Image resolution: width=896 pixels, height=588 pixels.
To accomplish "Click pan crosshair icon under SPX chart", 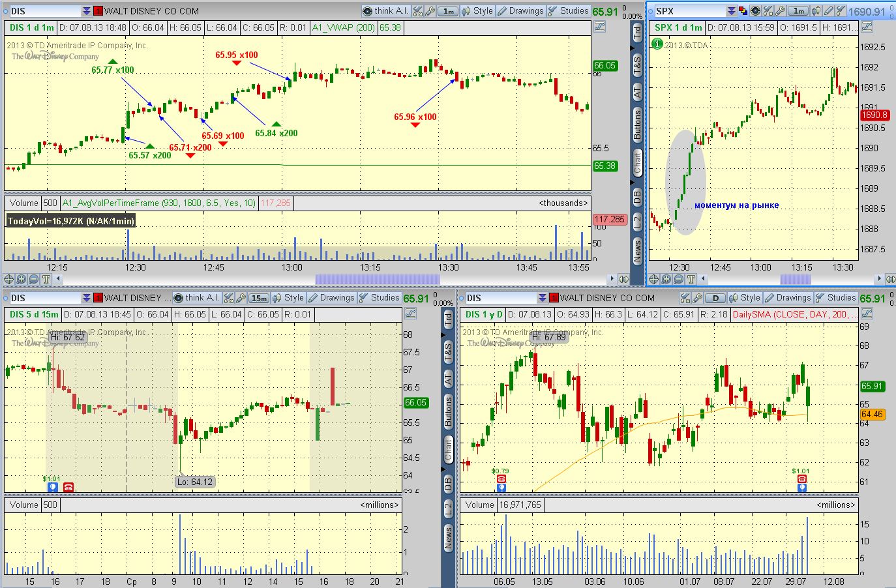I will pos(654,279).
